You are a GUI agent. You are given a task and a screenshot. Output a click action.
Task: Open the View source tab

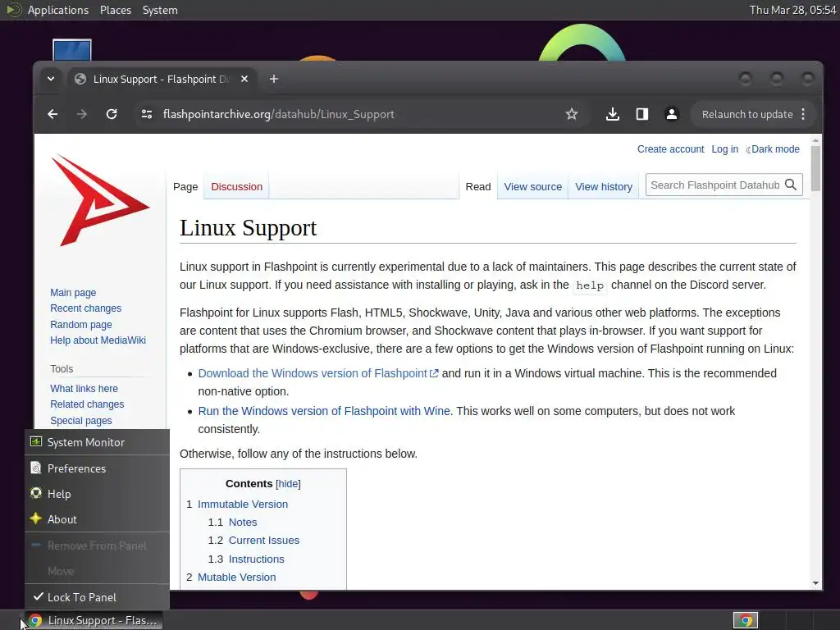coord(533,186)
